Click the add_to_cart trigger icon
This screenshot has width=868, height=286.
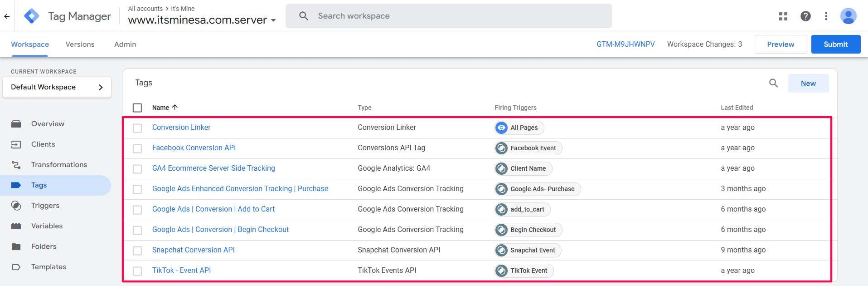tap(501, 209)
